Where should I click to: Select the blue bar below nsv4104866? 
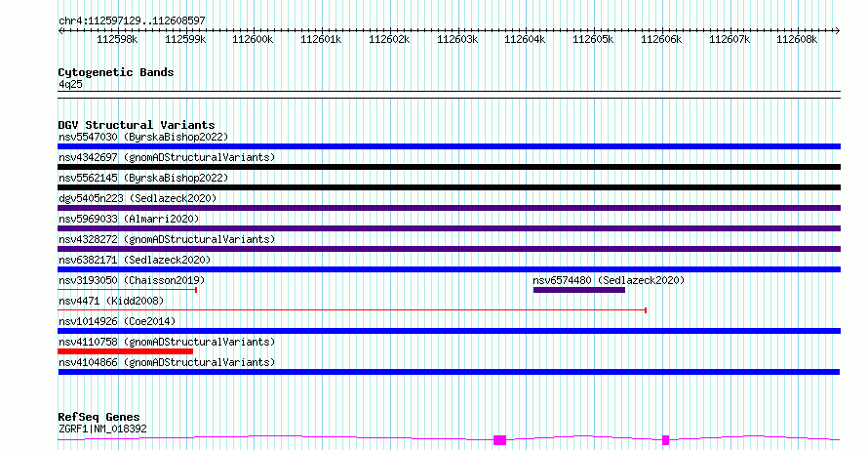pos(449,372)
